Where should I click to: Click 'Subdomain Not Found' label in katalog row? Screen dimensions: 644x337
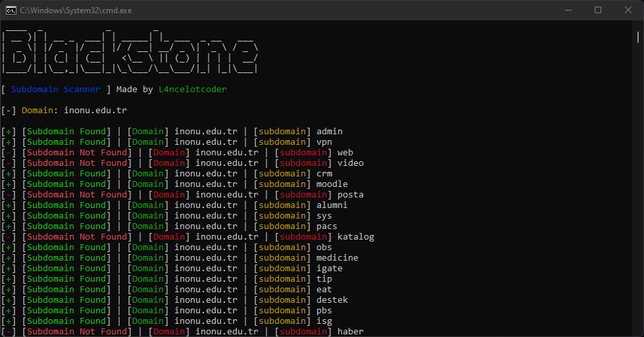(x=77, y=237)
